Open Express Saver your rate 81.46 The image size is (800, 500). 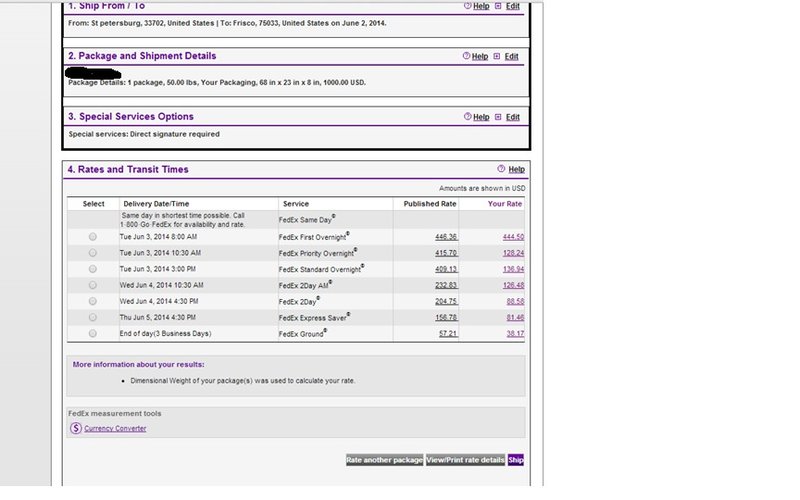coord(515,317)
